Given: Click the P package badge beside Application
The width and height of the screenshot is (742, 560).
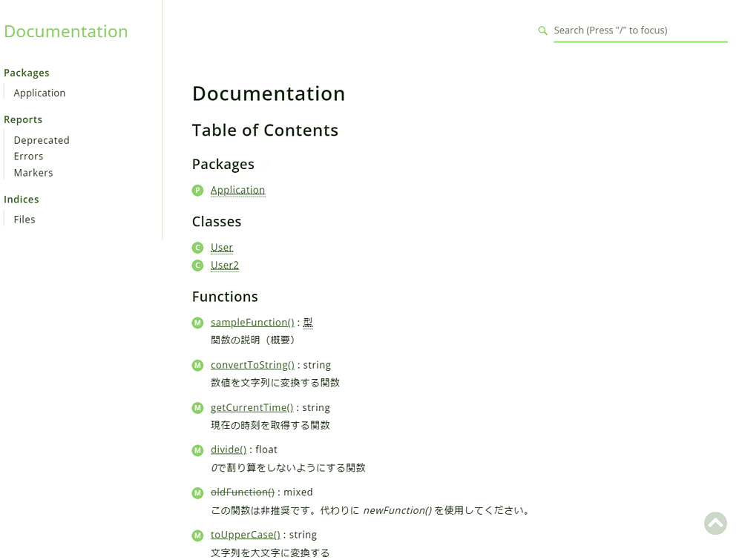Looking at the screenshot, I should click(x=197, y=190).
